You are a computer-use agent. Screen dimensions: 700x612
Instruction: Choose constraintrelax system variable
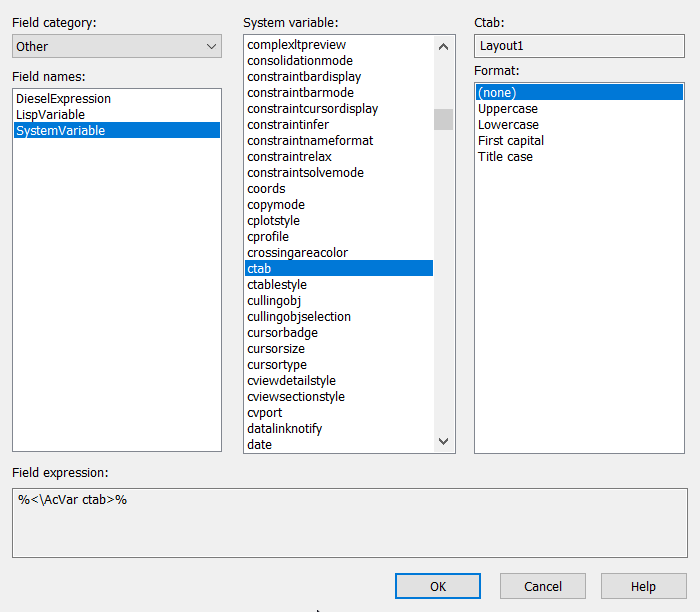click(x=339, y=157)
